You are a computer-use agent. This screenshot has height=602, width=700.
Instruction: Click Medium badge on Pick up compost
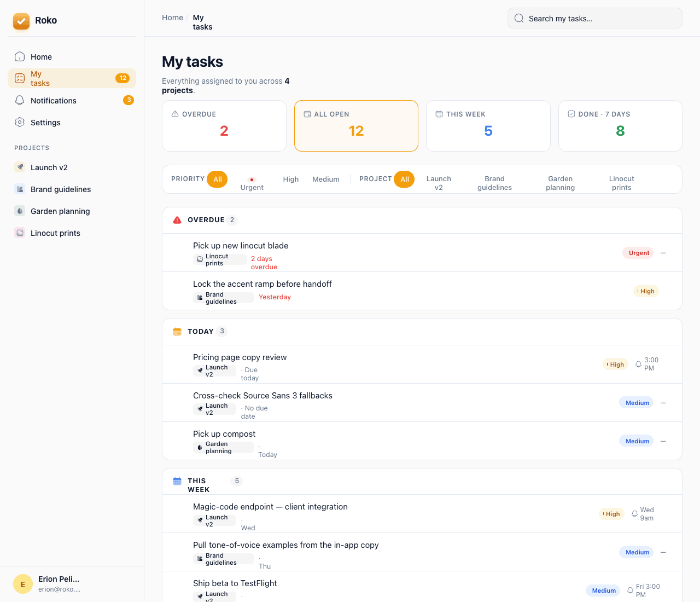637,441
